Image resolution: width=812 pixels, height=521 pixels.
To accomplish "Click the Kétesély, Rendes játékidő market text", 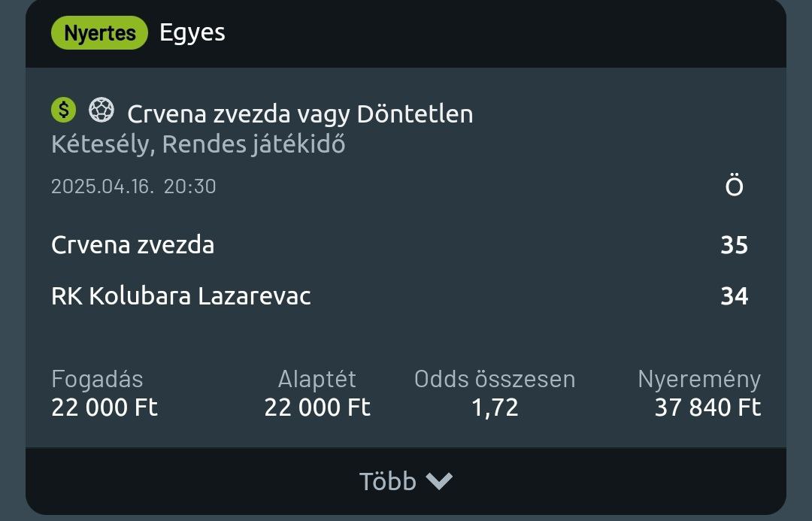I will [198, 144].
